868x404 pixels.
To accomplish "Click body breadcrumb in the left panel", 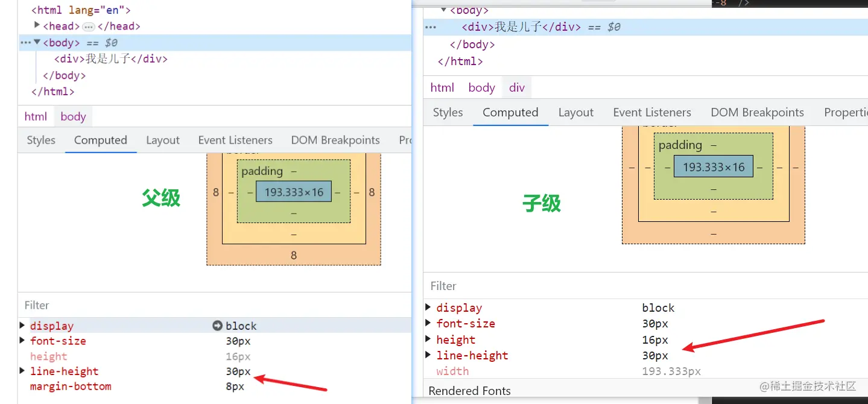I will point(73,116).
